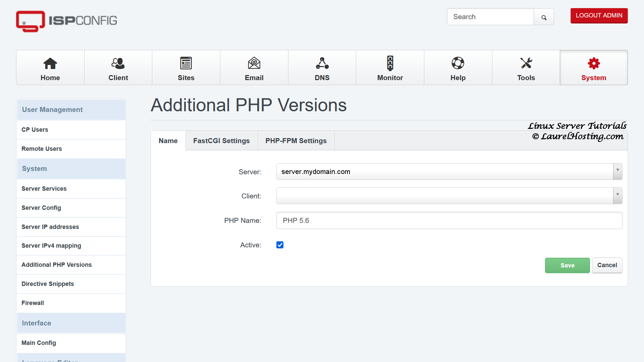Open Server IPv4 mapping in sidebar

71,246
